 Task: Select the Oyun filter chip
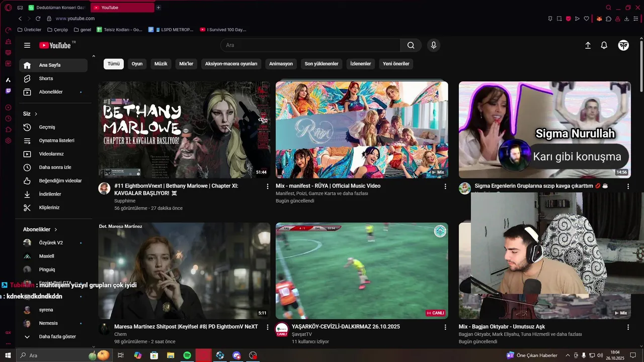point(137,64)
